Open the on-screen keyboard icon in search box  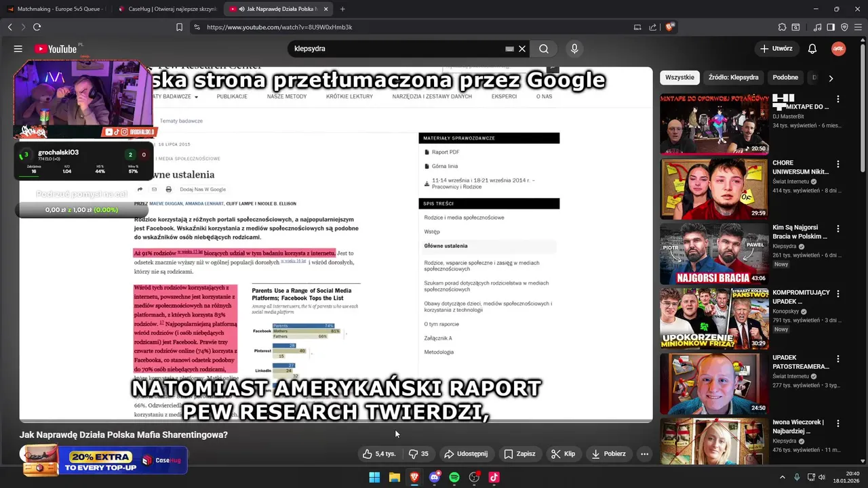coord(509,49)
